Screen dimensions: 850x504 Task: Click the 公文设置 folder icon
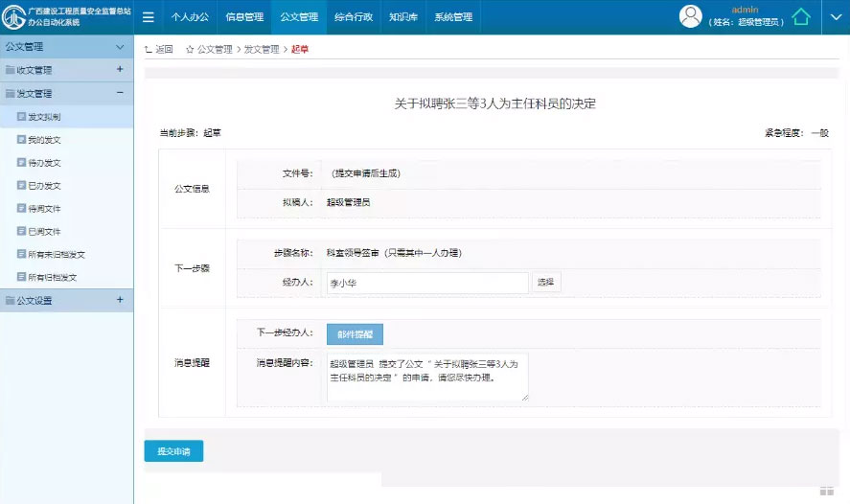pos(10,301)
